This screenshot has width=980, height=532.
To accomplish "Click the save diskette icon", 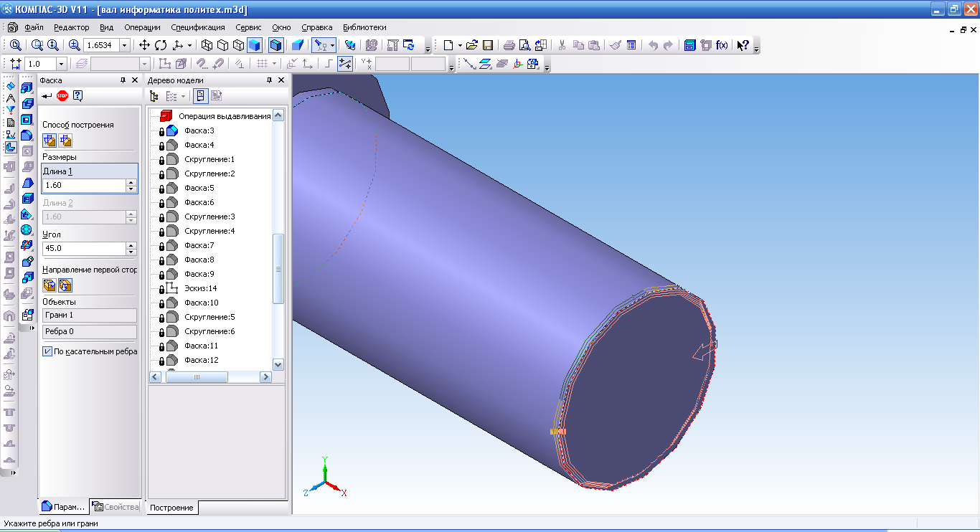I will (x=487, y=45).
